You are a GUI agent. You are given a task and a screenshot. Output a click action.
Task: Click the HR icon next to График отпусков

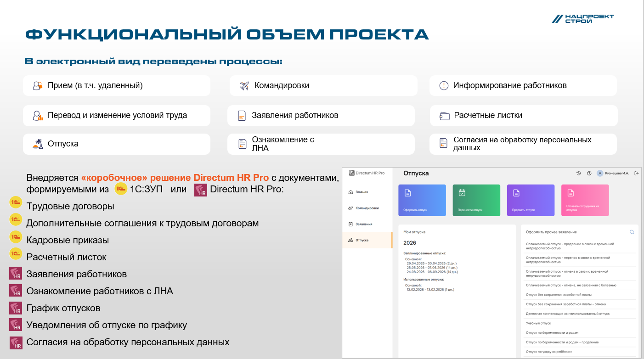[x=16, y=308]
